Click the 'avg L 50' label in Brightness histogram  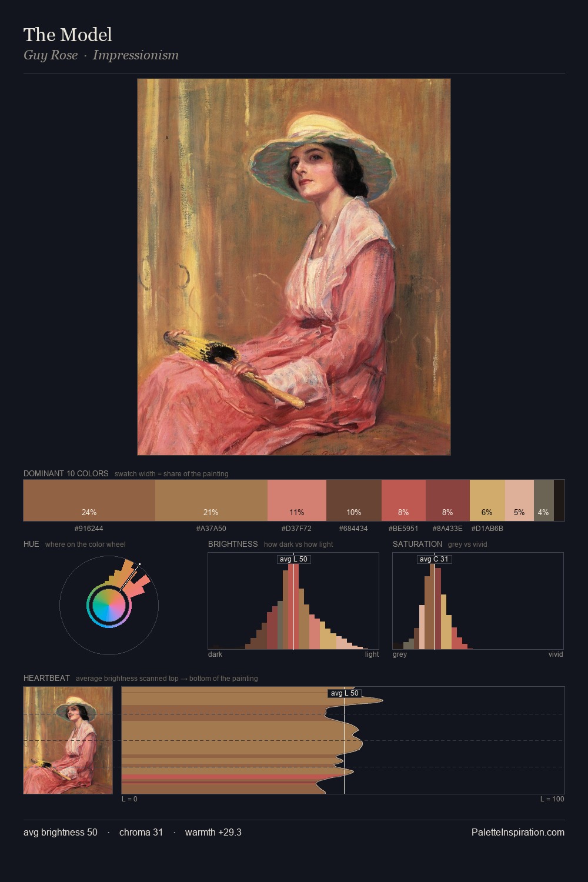click(293, 559)
